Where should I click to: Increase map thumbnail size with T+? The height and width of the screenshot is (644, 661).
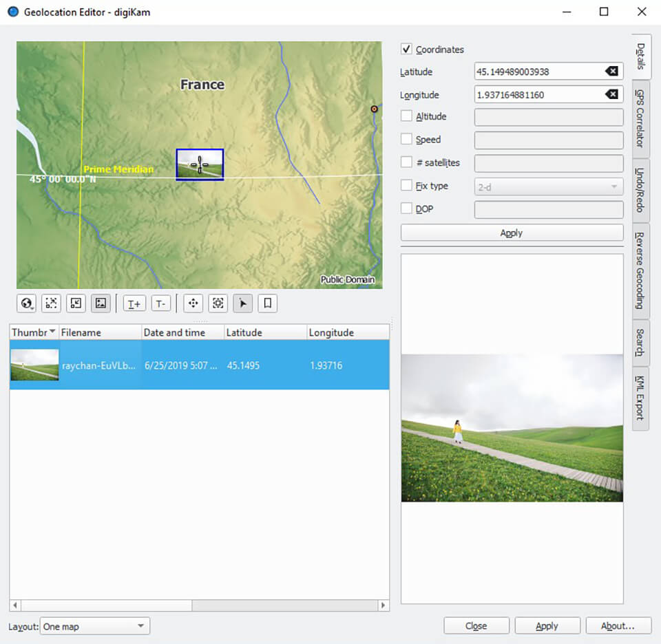coord(134,303)
